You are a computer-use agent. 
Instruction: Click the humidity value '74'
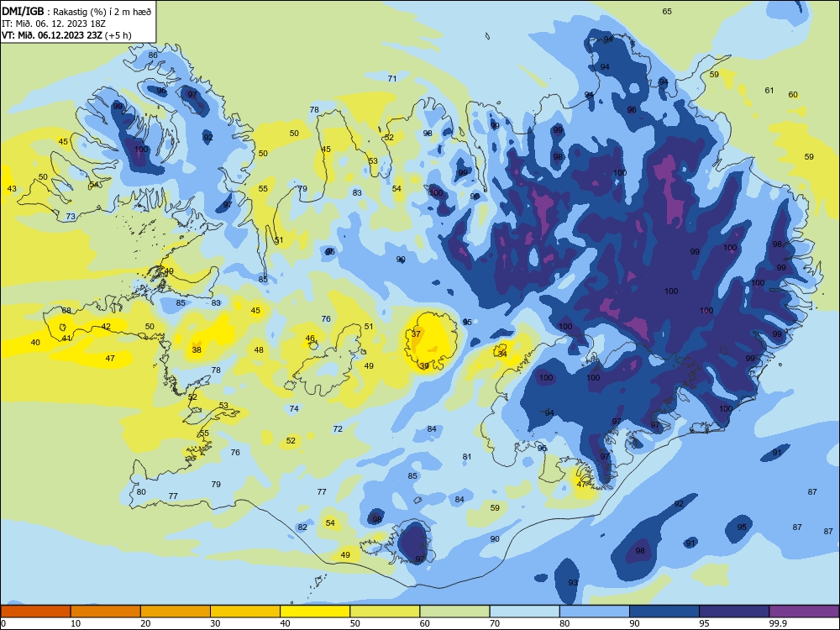click(x=294, y=409)
